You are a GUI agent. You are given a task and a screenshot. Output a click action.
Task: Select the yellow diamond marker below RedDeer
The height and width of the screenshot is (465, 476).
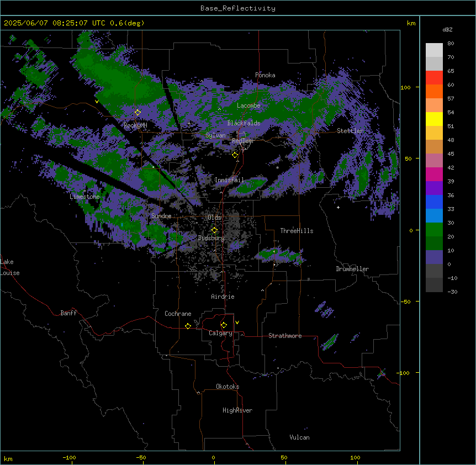(x=235, y=155)
